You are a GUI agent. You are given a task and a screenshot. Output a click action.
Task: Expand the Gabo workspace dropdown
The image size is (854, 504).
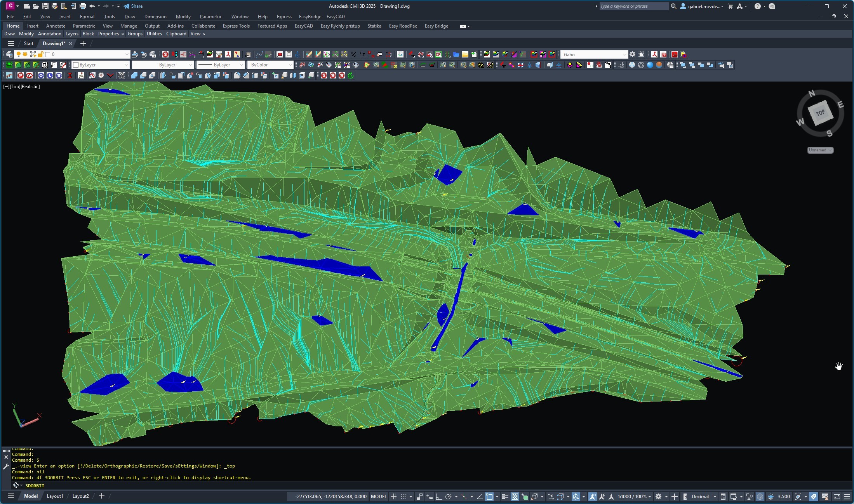coord(624,54)
